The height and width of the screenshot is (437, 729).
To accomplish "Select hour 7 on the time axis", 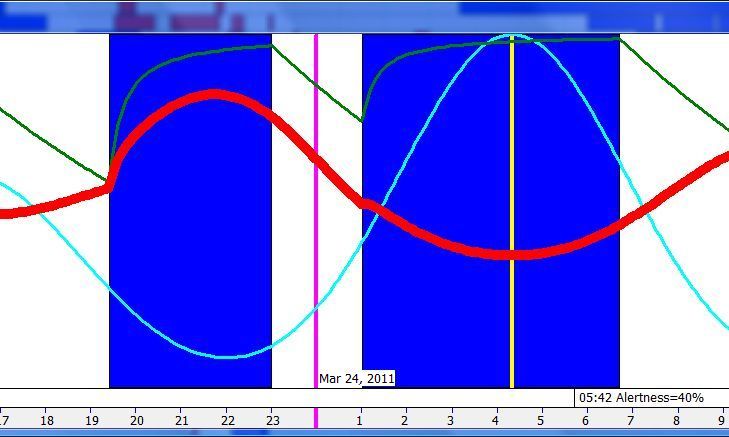I will click(x=631, y=421).
